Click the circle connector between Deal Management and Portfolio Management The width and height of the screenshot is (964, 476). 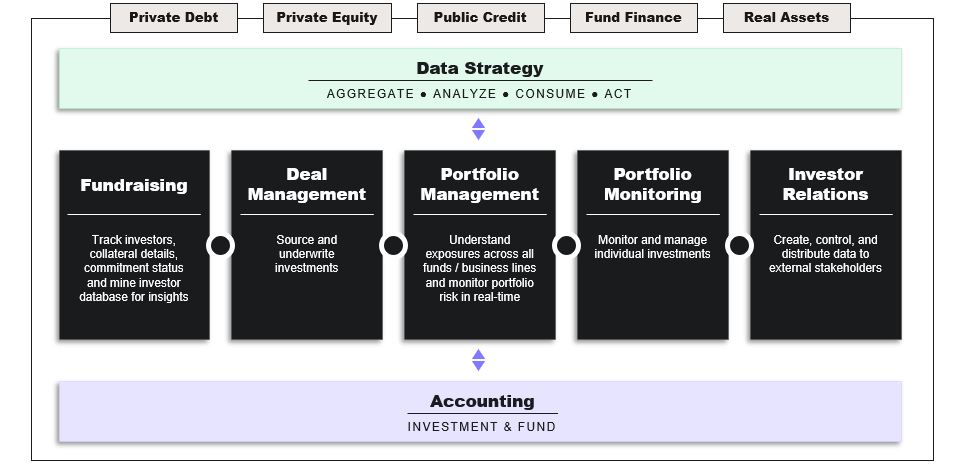(x=393, y=245)
